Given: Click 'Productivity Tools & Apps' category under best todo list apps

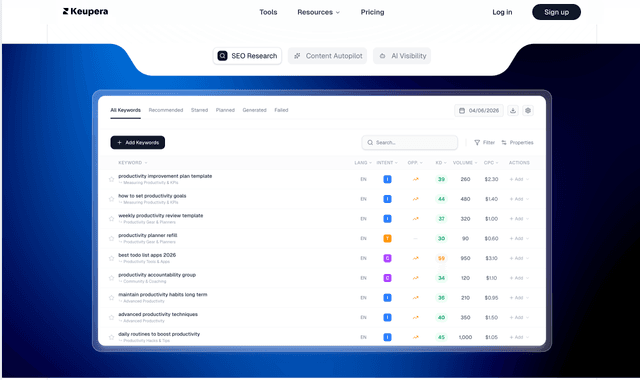Looking at the screenshot, I should (x=147, y=262).
